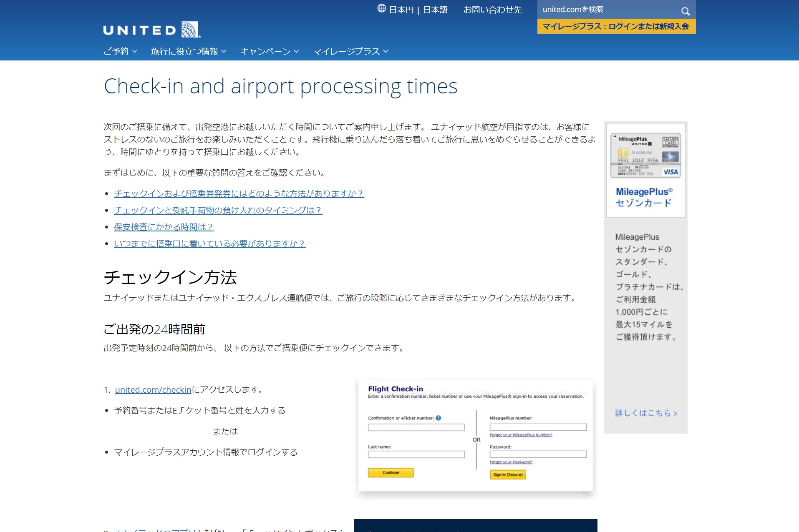
Task: Click the globe icon for language settings
Action: 381,8
